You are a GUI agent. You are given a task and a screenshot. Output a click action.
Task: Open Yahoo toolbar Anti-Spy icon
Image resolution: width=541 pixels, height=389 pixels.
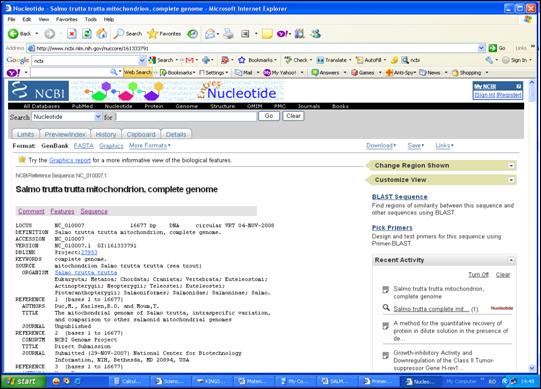click(x=389, y=72)
